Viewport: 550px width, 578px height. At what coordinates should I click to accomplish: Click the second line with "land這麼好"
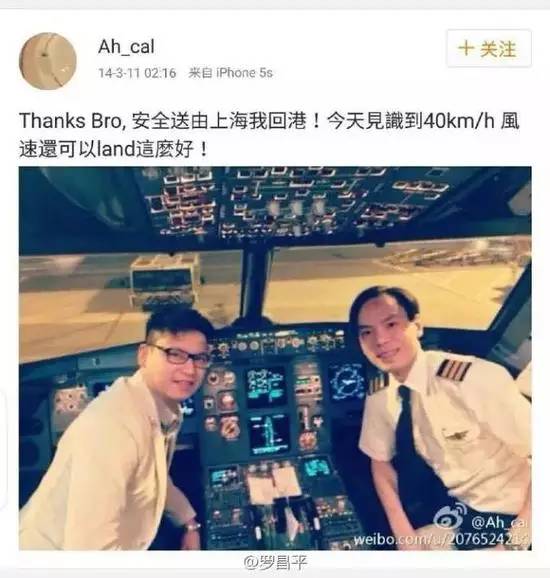point(114,149)
